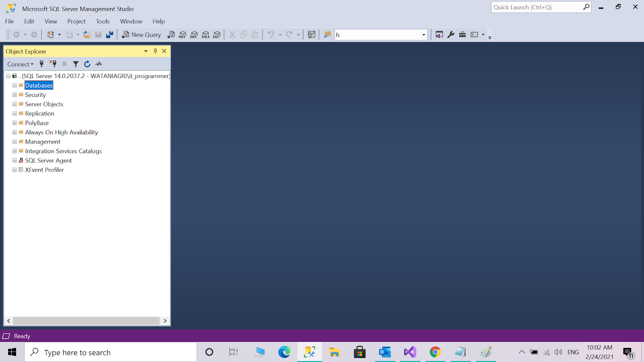Select the Integration Services Catalogs item

point(64,151)
